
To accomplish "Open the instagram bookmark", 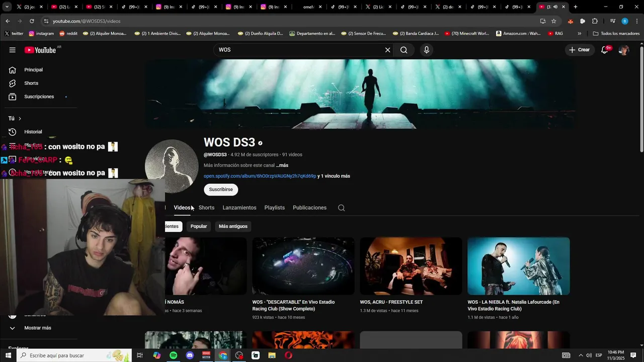I will point(41,34).
